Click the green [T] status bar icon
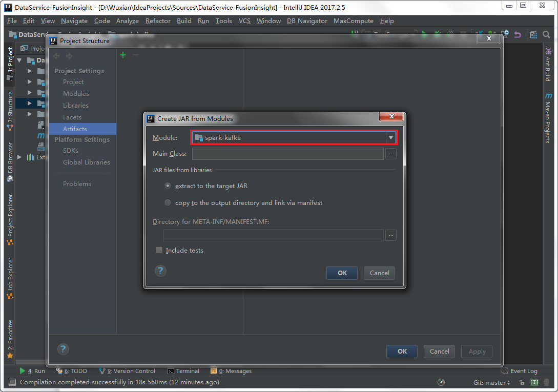The height and width of the screenshot is (392, 558). [x=534, y=382]
